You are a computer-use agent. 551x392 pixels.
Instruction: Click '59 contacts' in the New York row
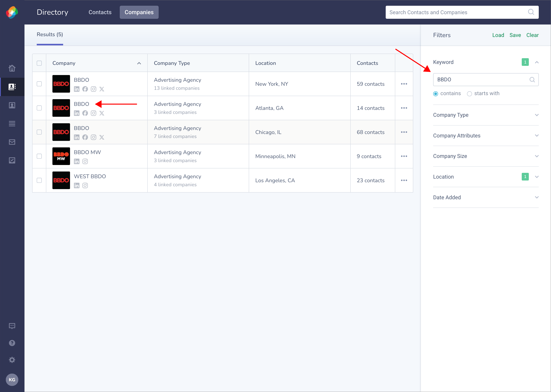click(x=371, y=84)
